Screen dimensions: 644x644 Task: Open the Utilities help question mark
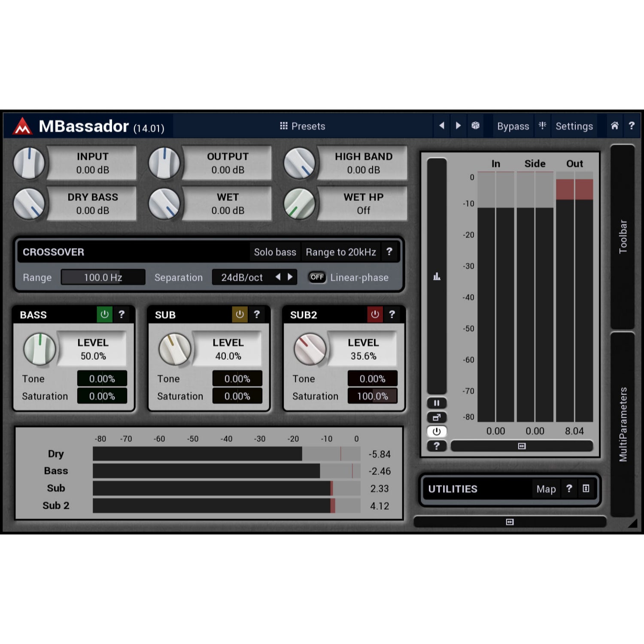[x=569, y=489]
